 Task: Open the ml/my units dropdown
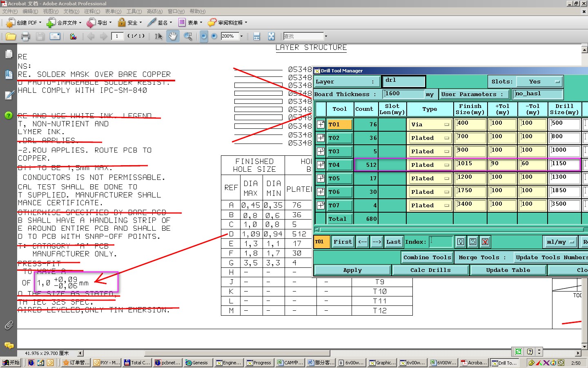(x=560, y=242)
